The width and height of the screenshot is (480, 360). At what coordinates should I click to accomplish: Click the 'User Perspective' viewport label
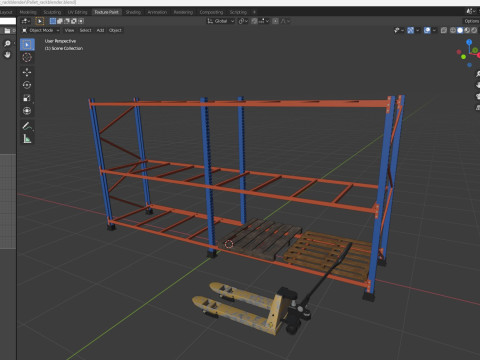point(60,41)
